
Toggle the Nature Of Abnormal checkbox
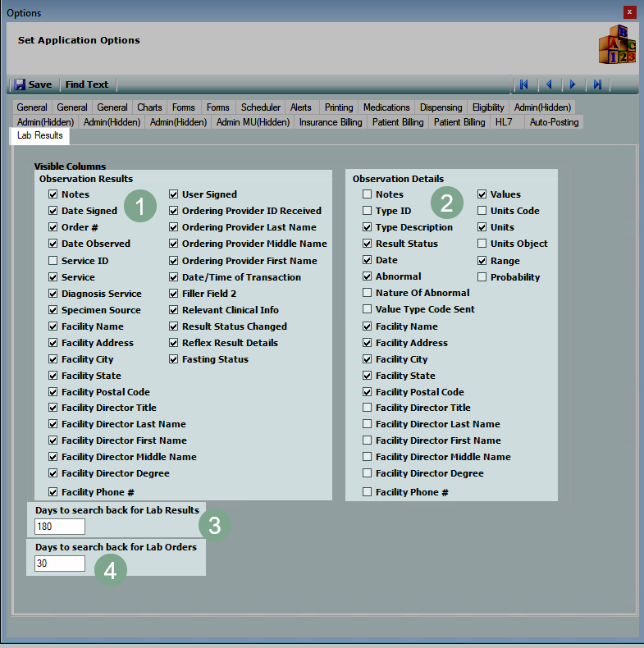pos(368,293)
